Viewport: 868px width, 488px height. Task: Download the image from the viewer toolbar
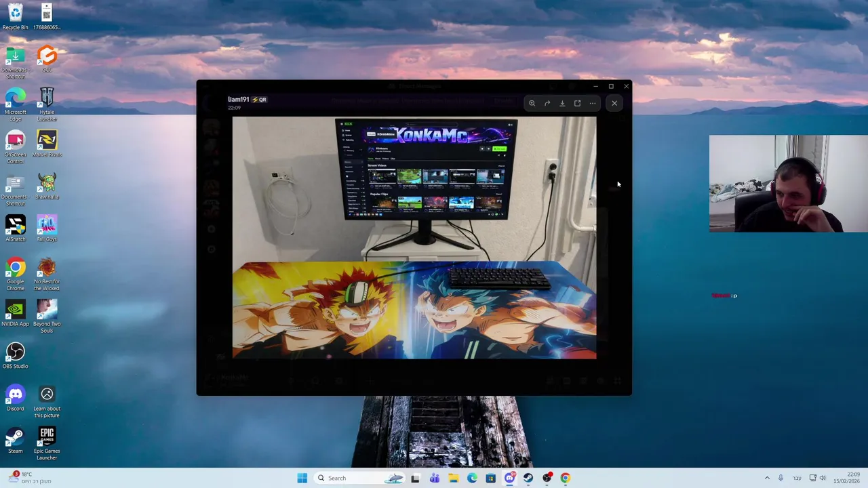tap(562, 103)
